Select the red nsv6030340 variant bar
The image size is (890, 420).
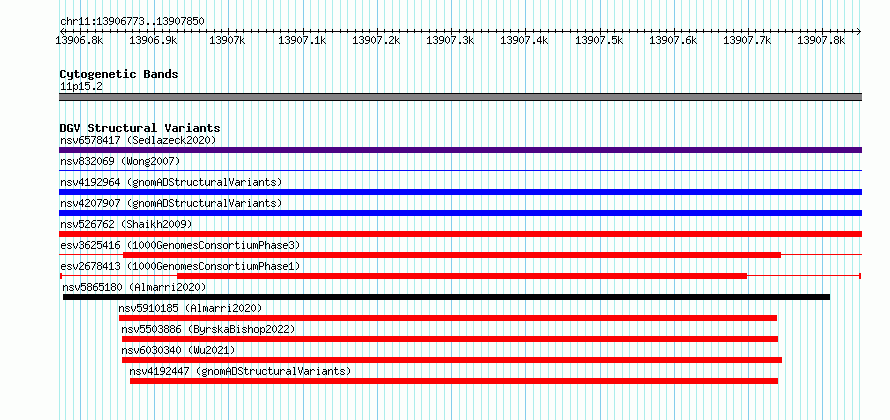[x=452, y=360]
